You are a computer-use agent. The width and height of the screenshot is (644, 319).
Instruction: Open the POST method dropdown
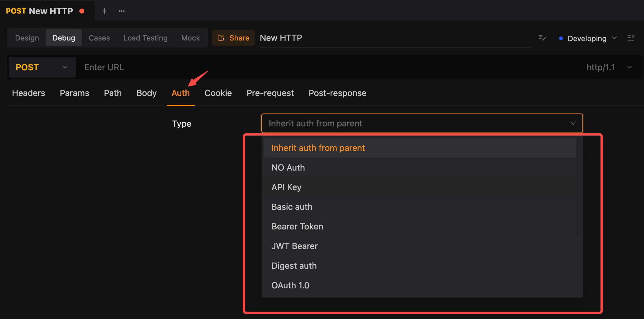pos(42,67)
